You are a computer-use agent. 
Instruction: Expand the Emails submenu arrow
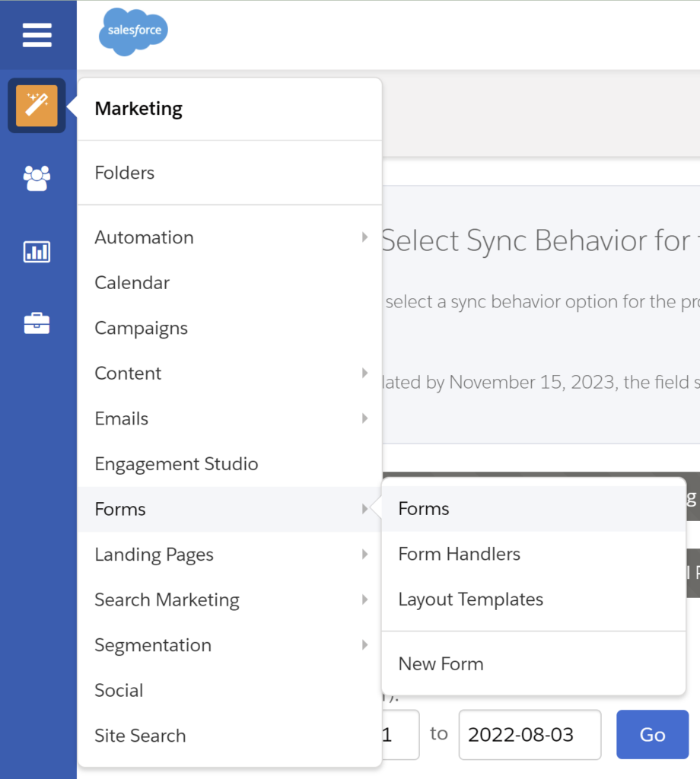364,418
